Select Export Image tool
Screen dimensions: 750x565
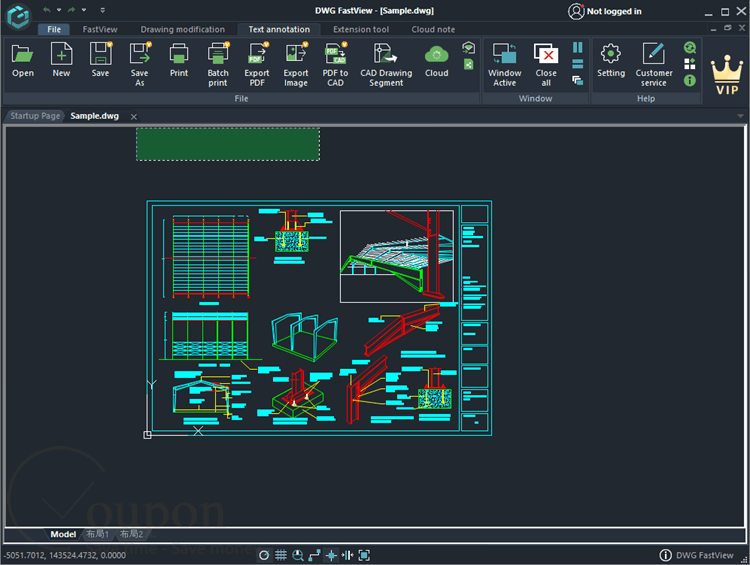pyautogui.click(x=296, y=65)
